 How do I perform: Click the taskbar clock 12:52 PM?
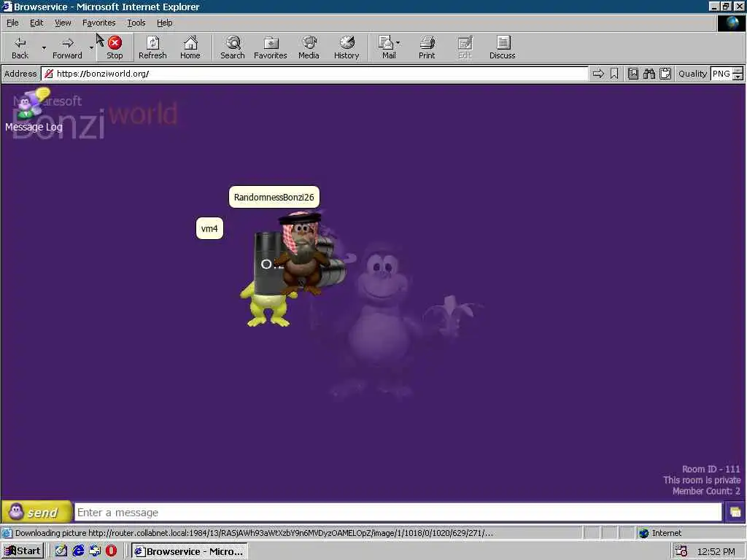click(716, 551)
